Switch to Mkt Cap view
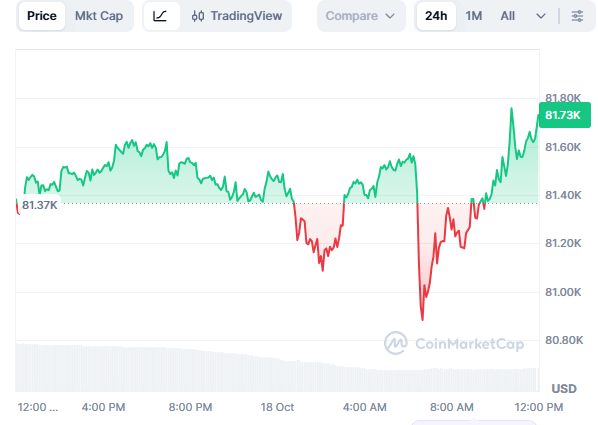 click(99, 16)
